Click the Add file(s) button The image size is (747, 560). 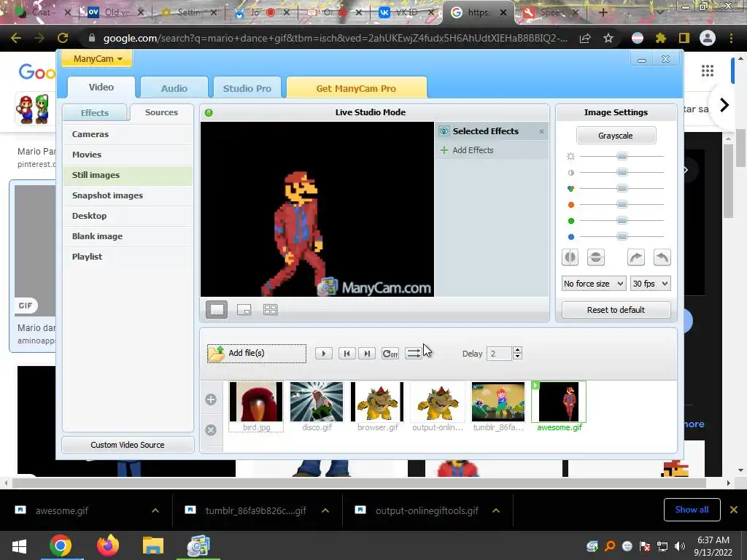pyautogui.click(x=257, y=354)
